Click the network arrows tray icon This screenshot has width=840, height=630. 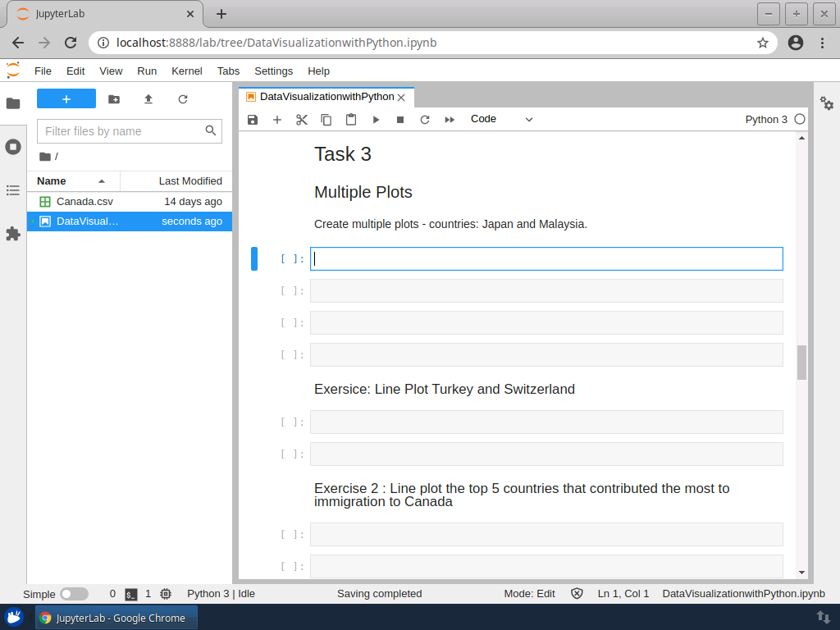(824, 617)
